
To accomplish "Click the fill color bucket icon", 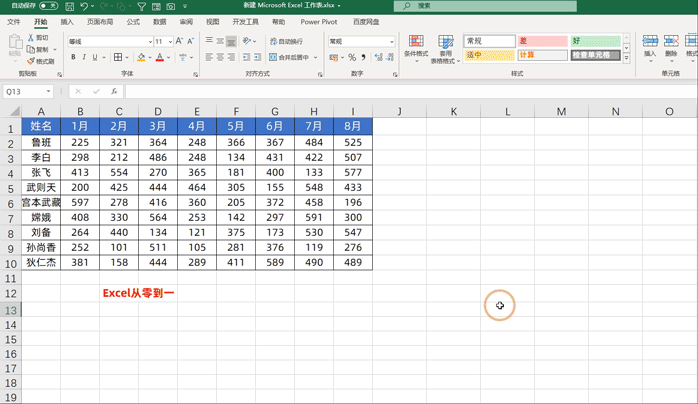I will click(140, 58).
